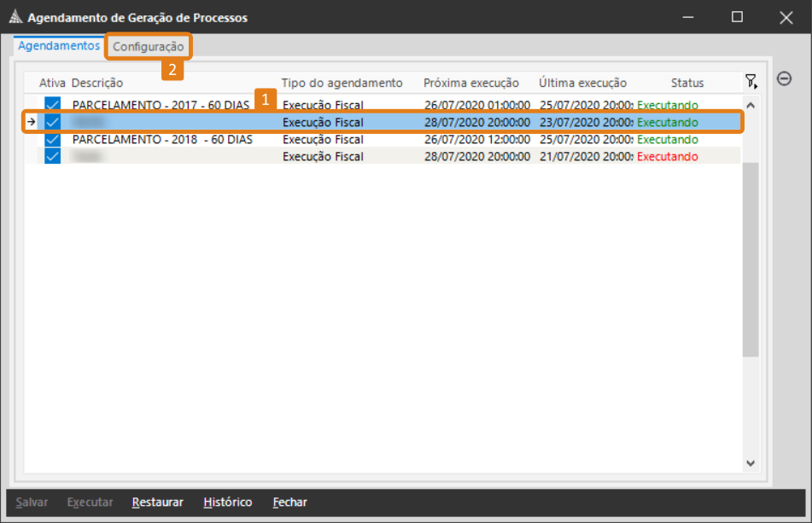Click the filter funnel icon in grid header
The image size is (812, 523).
[751, 82]
